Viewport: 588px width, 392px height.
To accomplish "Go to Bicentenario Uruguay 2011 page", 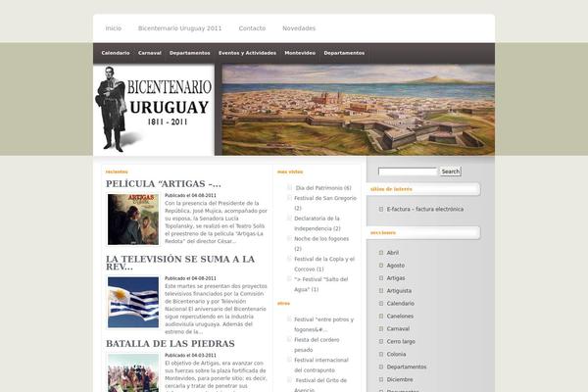I will click(179, 28).
